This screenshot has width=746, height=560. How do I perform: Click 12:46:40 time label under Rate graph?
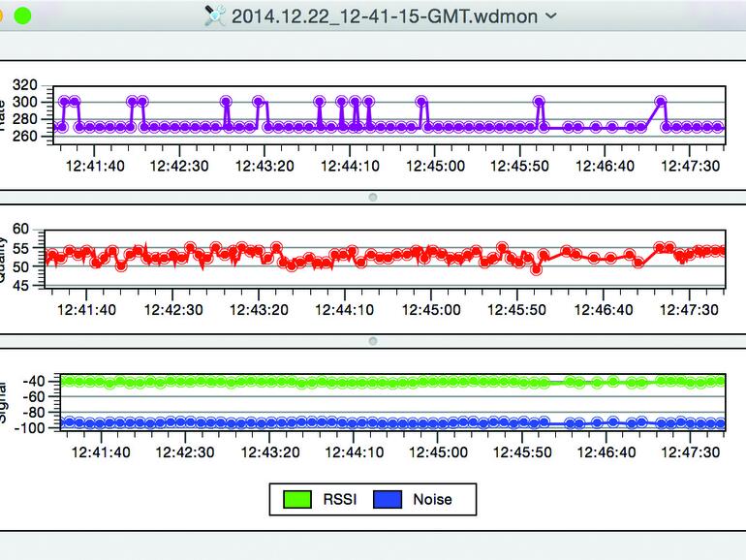(605, 166)
